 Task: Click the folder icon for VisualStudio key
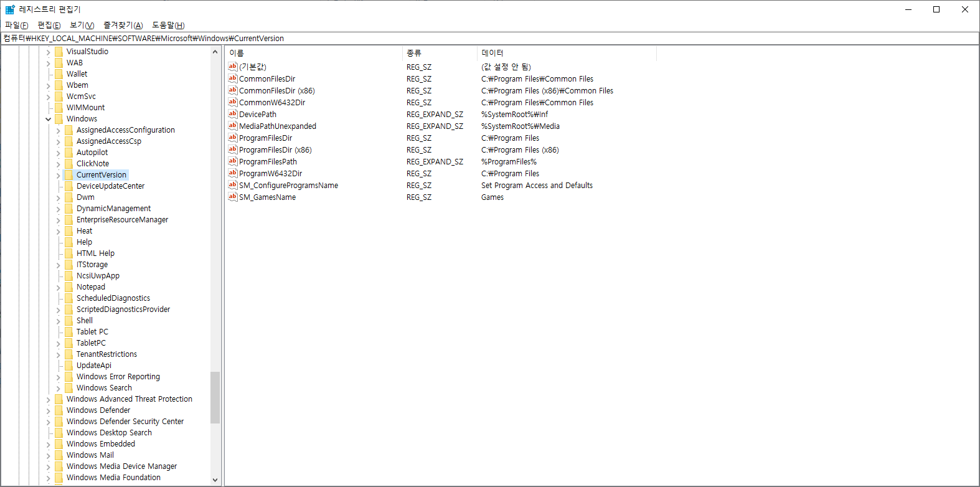59,52
